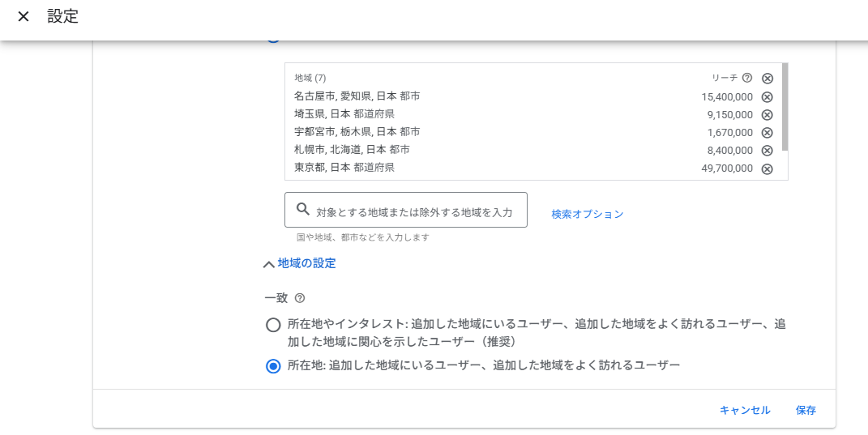Viewport: 868px width, 435px height.
Task: Click the 地域の設定 chevron arrow
Action: [x=269, y=264]
